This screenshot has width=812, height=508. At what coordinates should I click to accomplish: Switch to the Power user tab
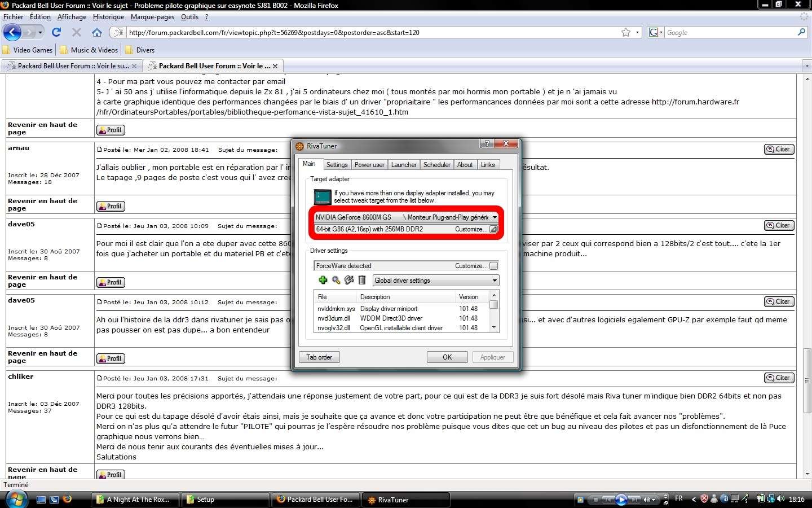(369, 165)
